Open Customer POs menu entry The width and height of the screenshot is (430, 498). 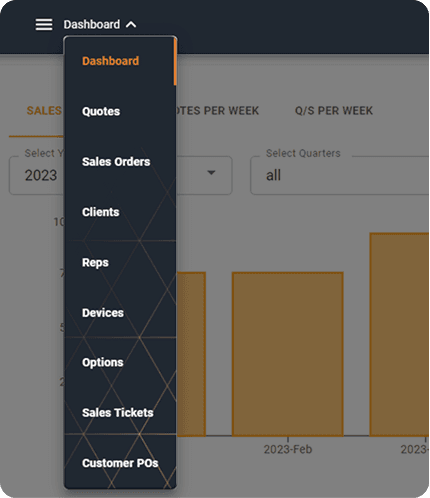[x=120, y=463]
